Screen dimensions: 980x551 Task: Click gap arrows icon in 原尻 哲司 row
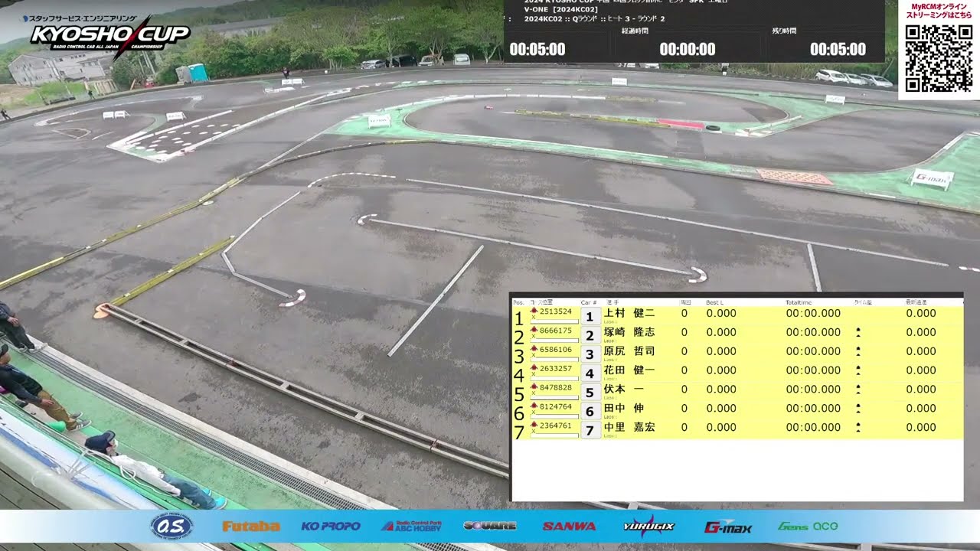point(858,351)
